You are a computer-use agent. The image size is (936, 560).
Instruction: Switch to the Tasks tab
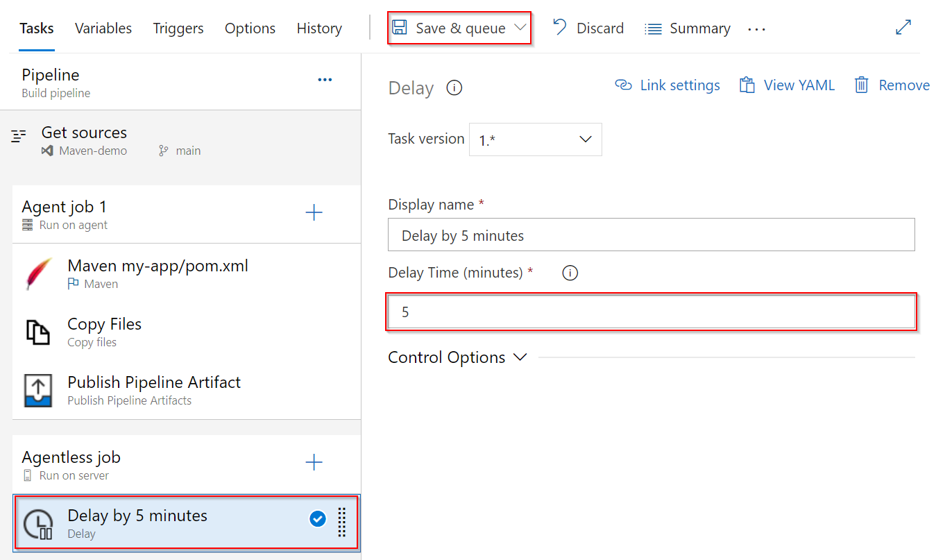37,28
